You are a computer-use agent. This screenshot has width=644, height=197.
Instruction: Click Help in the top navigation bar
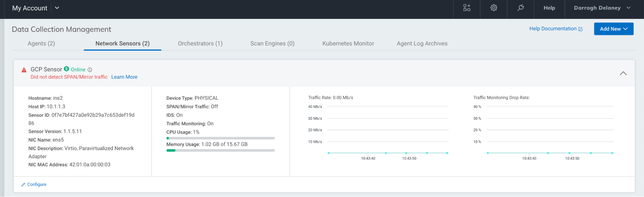[549, 8]
